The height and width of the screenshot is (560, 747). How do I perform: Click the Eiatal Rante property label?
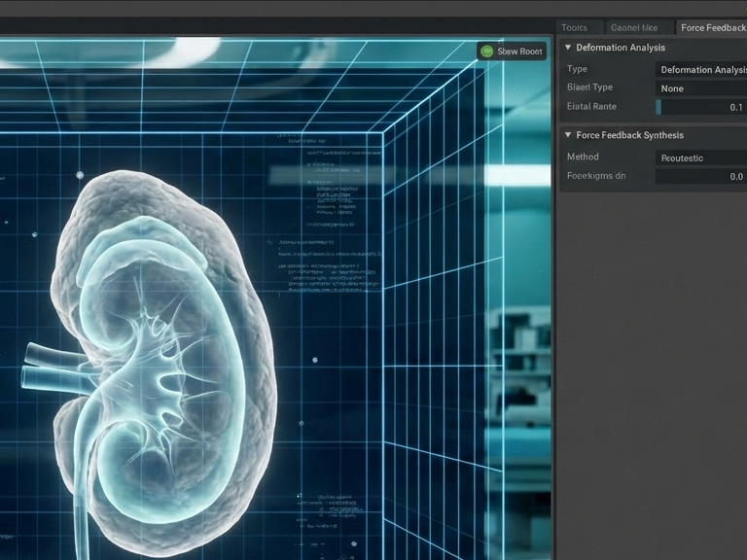591,106
